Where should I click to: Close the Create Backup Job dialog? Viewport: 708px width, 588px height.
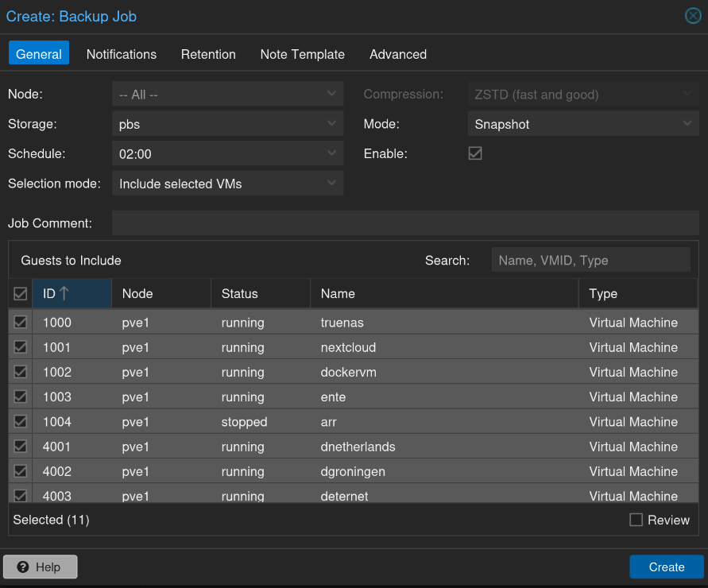[693, 16]
